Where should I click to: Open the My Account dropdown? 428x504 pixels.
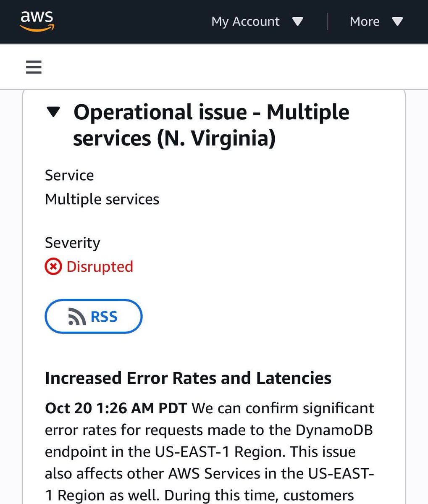coord(257,21)
